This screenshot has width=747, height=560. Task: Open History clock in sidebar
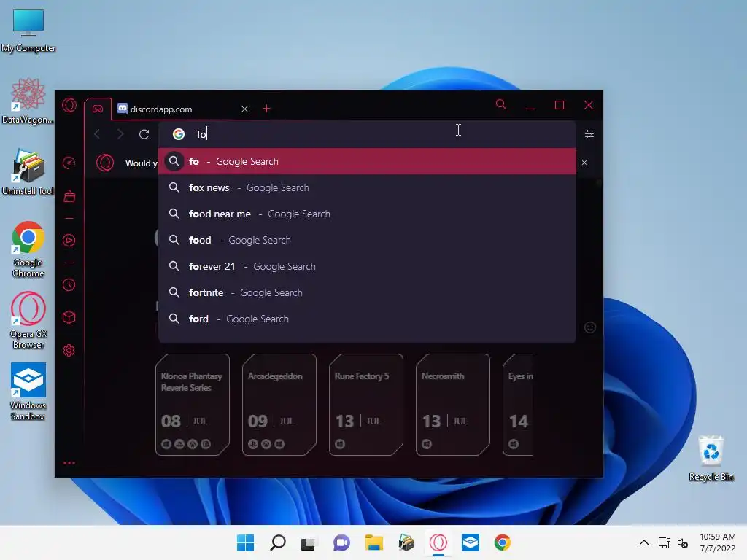69,285
